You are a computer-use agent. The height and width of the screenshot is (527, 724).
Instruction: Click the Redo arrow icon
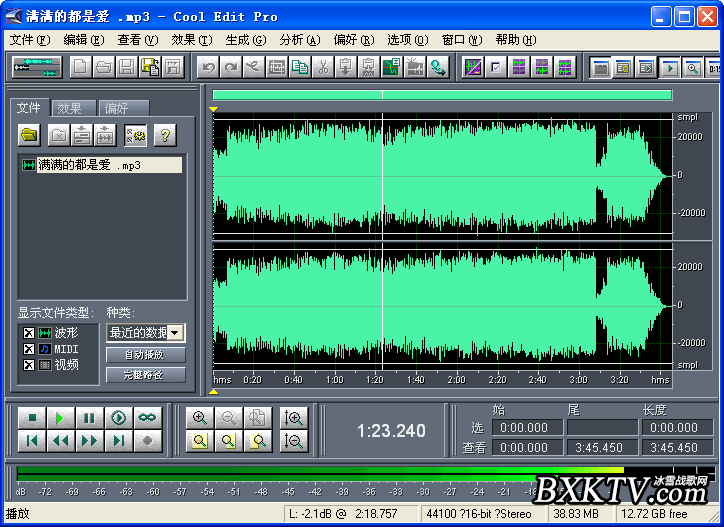click(231, 67)
